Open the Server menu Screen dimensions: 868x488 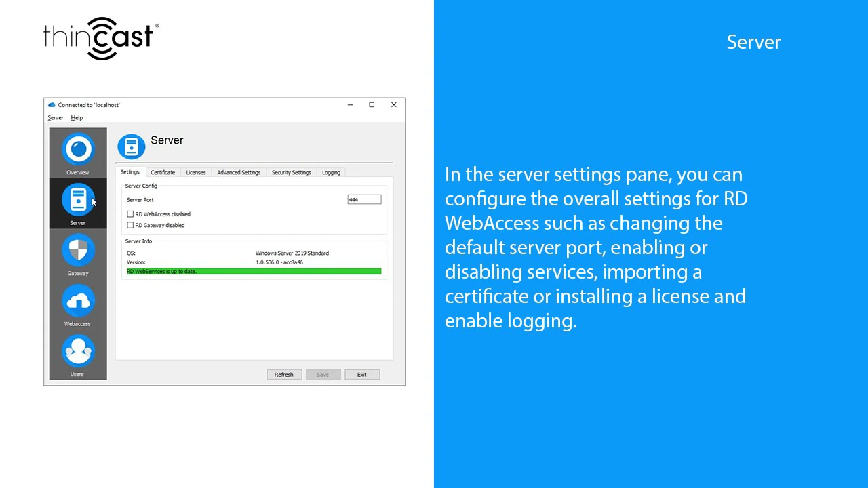click(56, 118)
